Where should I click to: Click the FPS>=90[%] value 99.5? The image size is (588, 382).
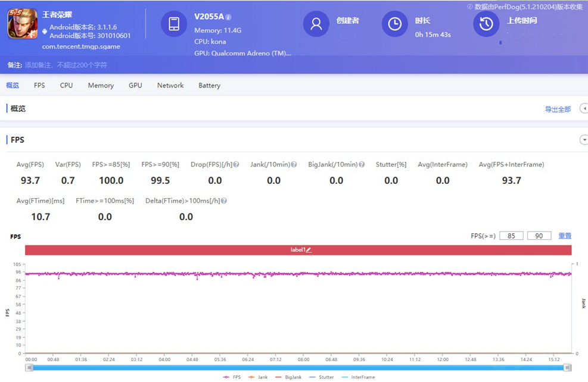(160, 180)
